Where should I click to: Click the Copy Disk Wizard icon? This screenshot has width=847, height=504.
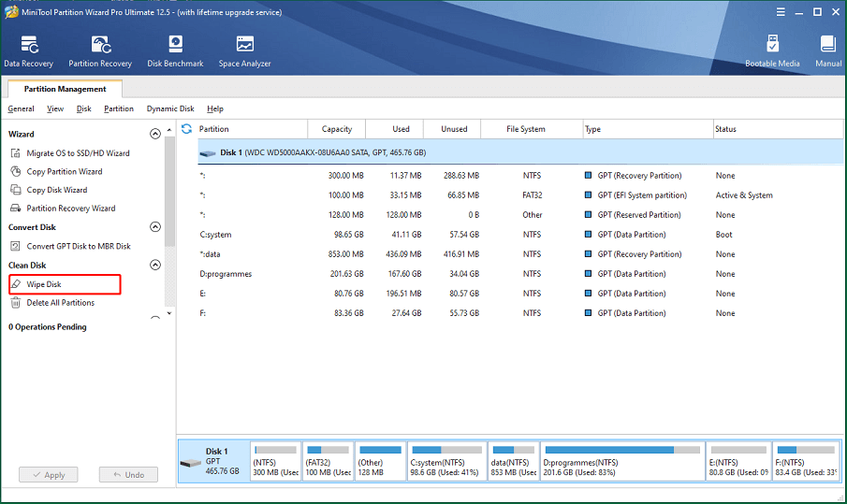click(16, 190)
